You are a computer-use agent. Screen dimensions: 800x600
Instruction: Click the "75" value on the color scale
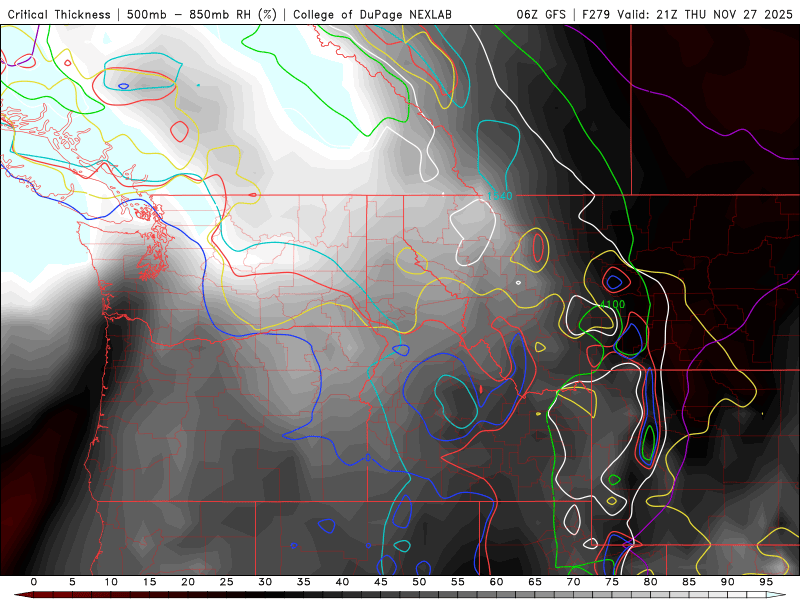coord(612,582)
